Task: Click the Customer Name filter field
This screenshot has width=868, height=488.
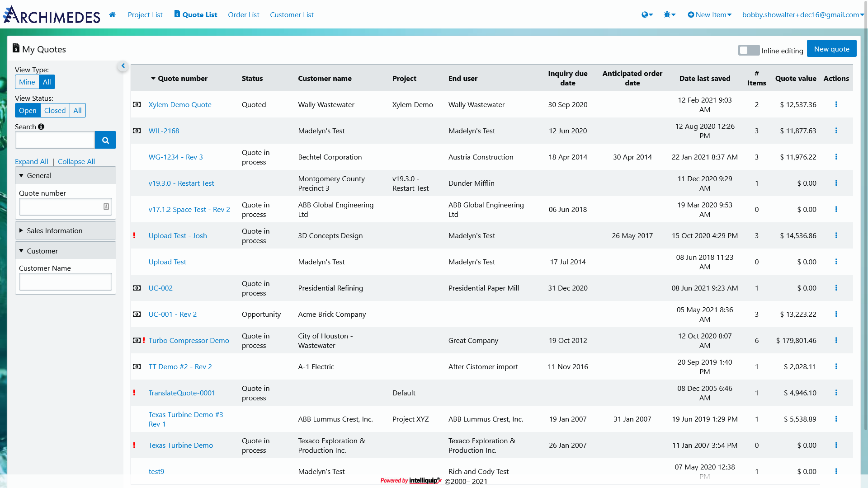Action: click(x=65, y=282)
